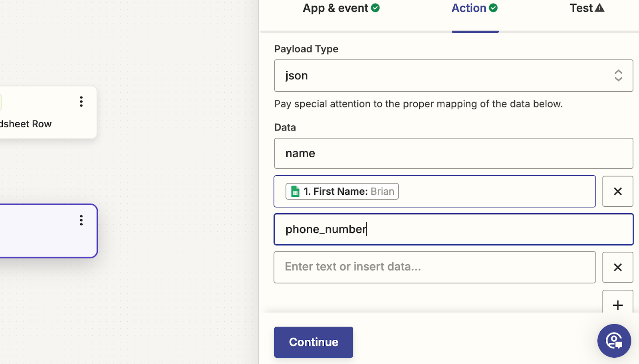Click the Google Sheets icon in First Name pill

pyautogui.click(x=295, y=191)
